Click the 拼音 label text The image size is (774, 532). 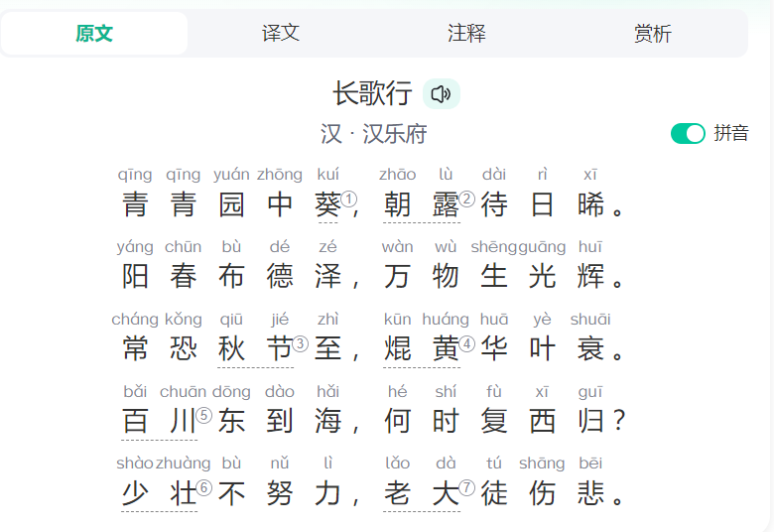point(731,133)
